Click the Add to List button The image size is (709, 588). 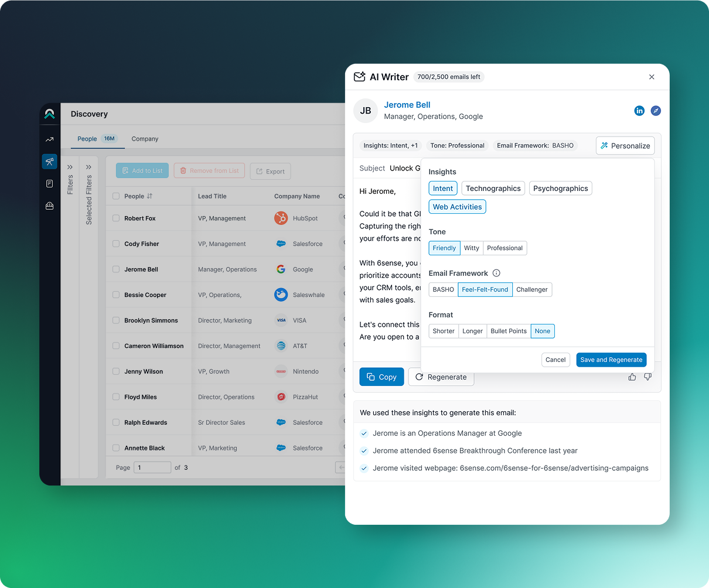click(x=142, y=170)
